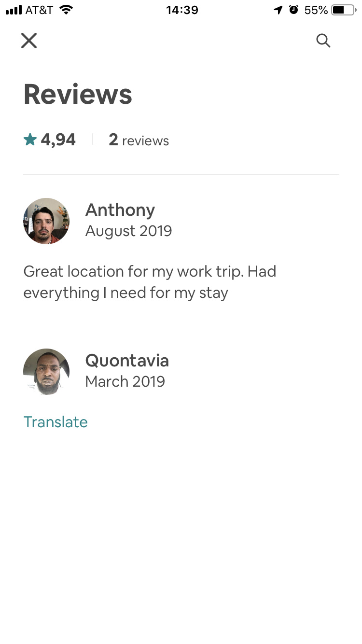Tap the battery icon in status bar

coord(343,10)
